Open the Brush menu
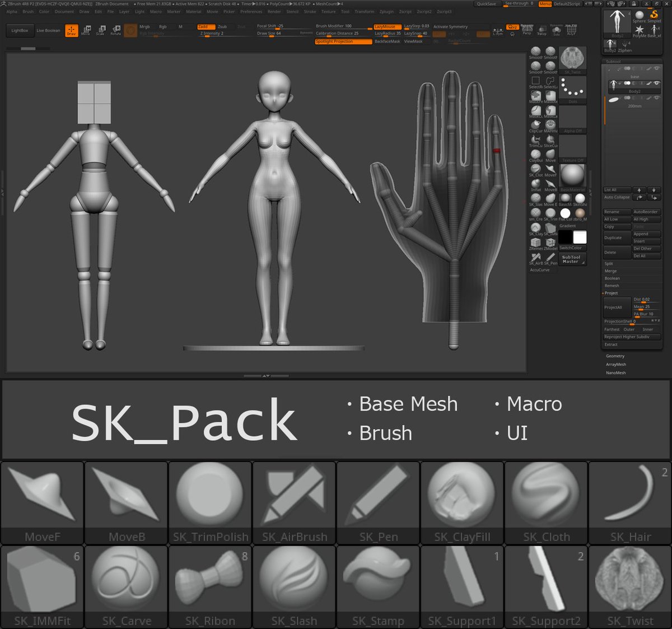Screen dimensions: 672x629 (x=28, y=11)
